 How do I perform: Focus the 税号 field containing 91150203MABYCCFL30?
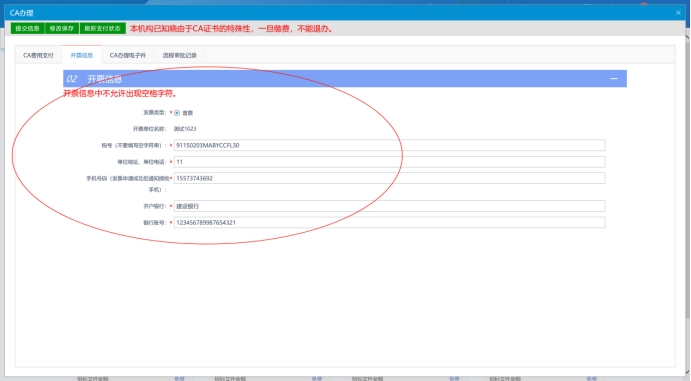pyautogui.click(x=390, y=145)
